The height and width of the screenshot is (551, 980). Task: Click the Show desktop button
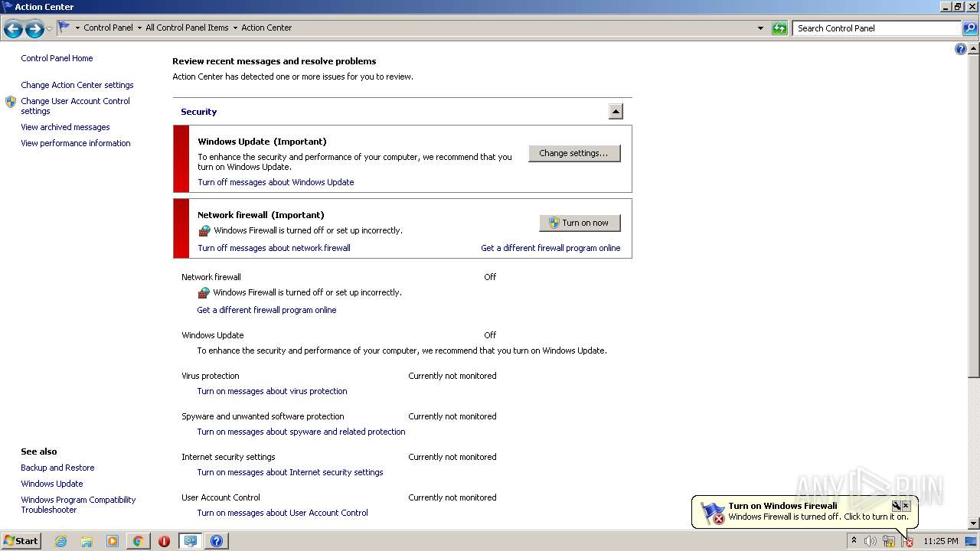[971, 541]
